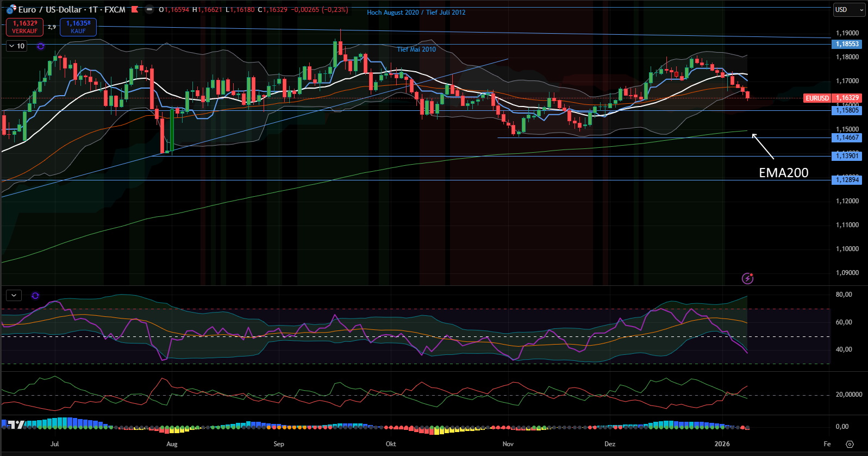The height and width of the screenshot is (456, 868).
Task: Collapse the indicator legend showing 10
Action: [16, 46]
